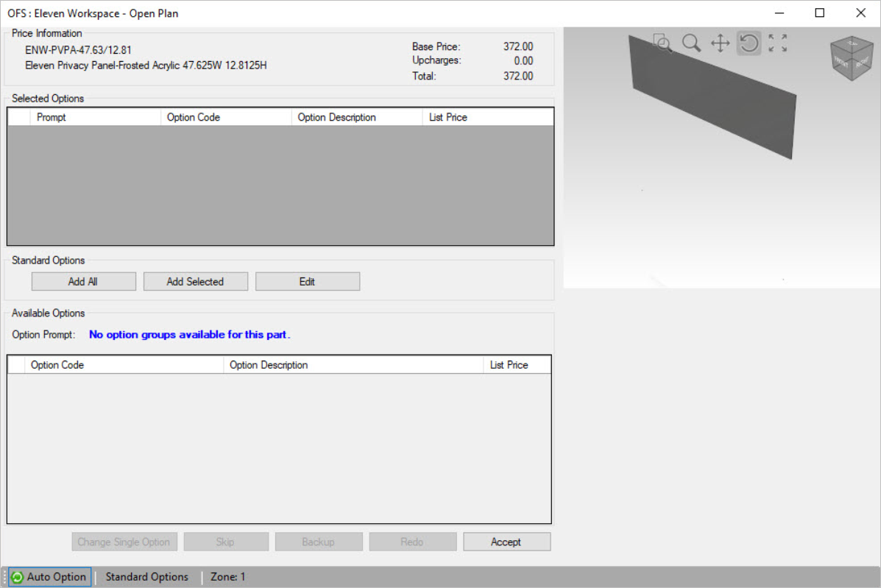This screenshot has height=588, width=881.
Task: Toggle Auto Option in the status bar
Action: [49, 577]
